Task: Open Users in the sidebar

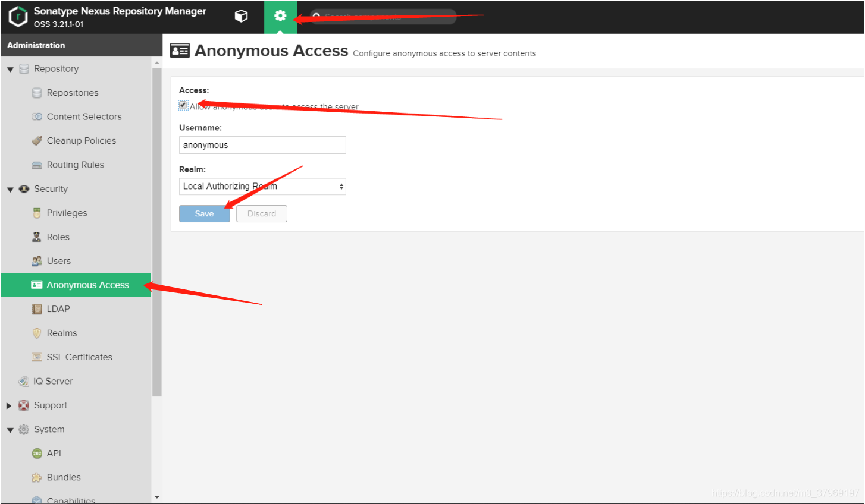Action: 59,261
